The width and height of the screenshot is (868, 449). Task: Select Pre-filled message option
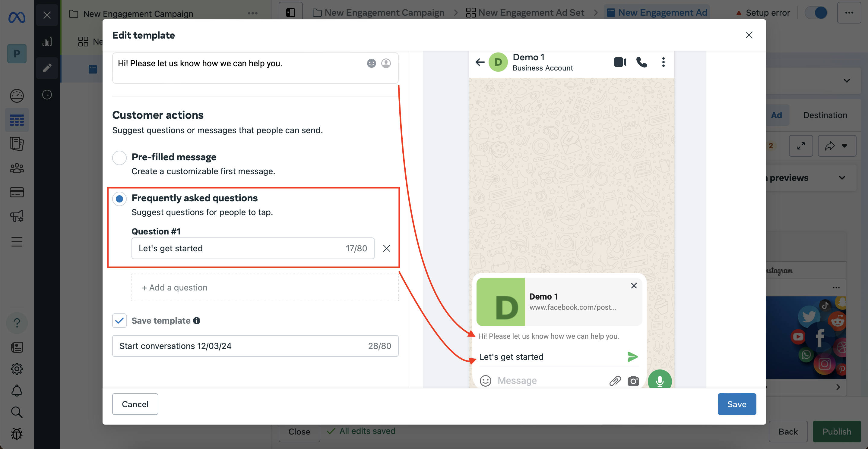coord(119,158)
